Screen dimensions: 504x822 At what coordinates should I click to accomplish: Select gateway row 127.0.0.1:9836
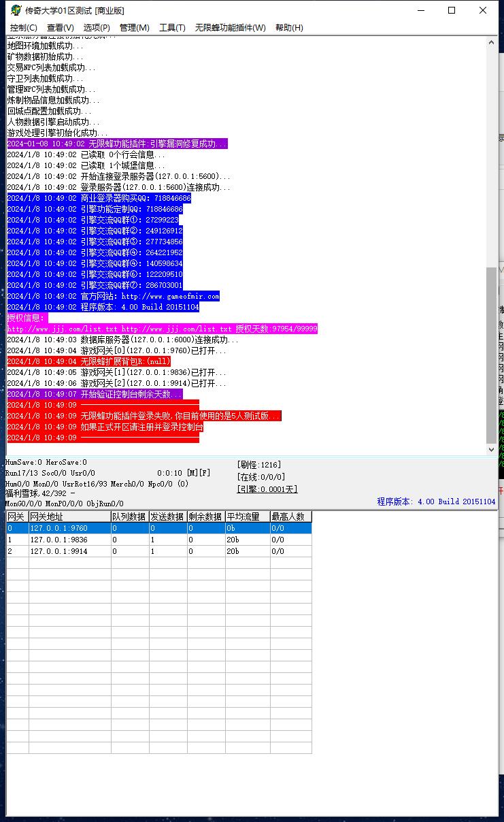coord(159,540)
